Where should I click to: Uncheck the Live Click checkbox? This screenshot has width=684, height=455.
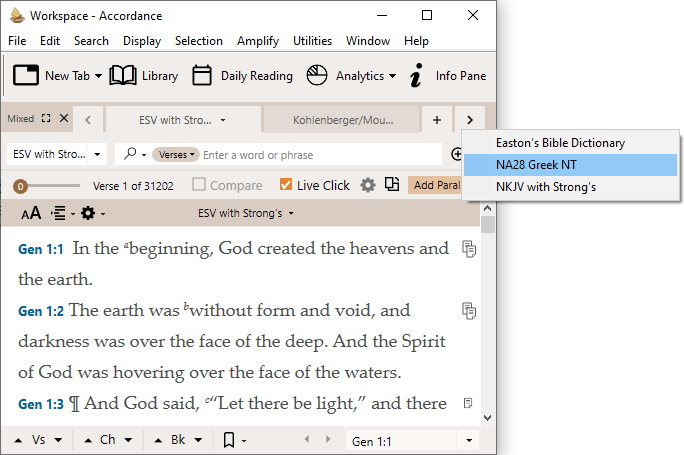point(286,185)
